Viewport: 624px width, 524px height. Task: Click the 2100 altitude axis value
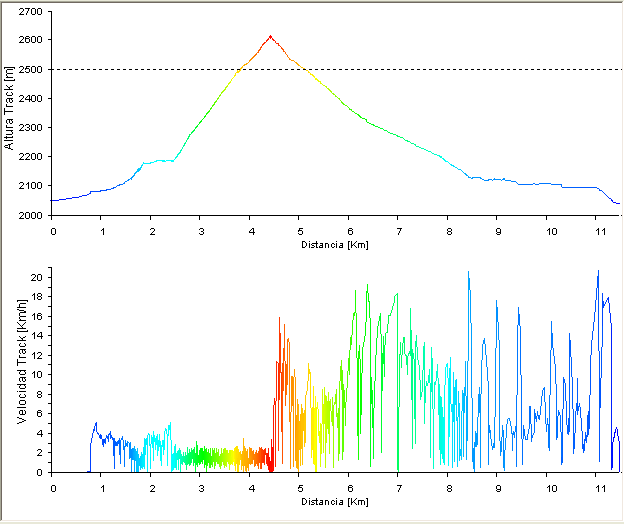pyautogui.click(x=31, y=186)
